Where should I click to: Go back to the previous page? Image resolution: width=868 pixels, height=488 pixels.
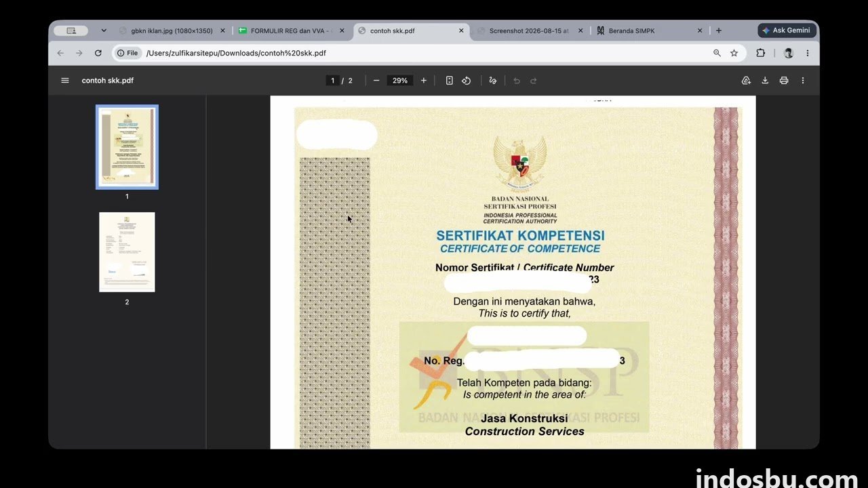coord(60,53)
